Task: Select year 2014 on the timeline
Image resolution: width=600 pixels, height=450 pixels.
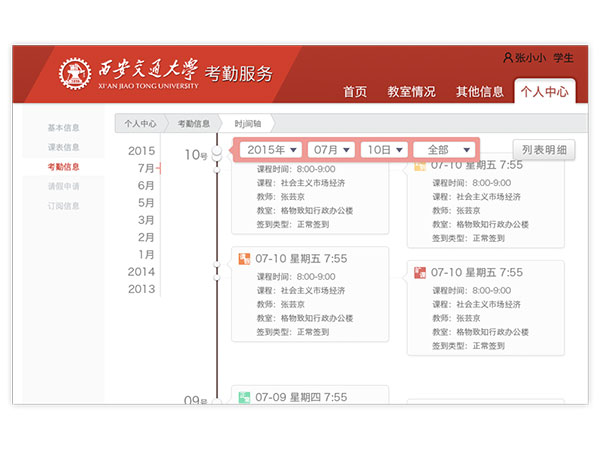Action: click(x=141, y=271)
